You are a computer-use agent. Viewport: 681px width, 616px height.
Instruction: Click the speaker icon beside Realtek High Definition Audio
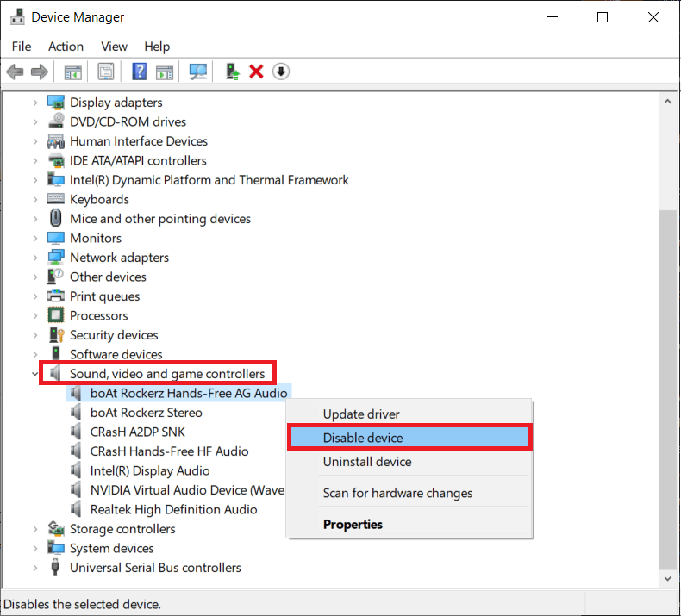pyautogui.click(x=76, y=509)
